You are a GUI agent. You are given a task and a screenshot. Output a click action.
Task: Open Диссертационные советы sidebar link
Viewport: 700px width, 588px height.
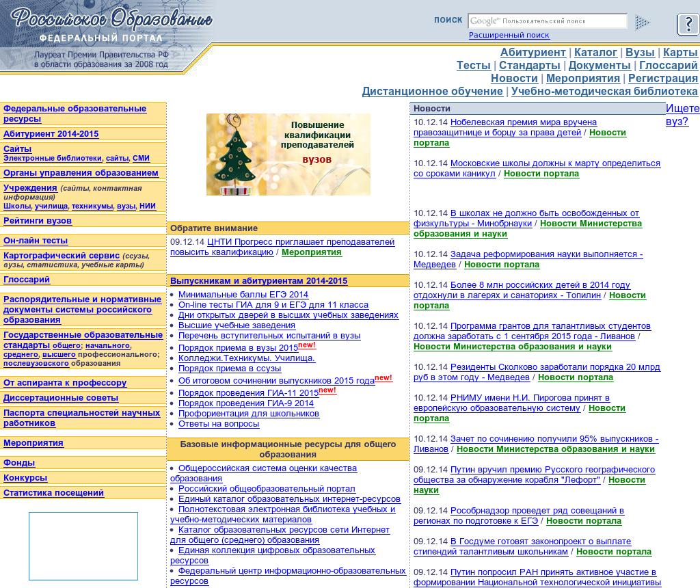point(61,398)
